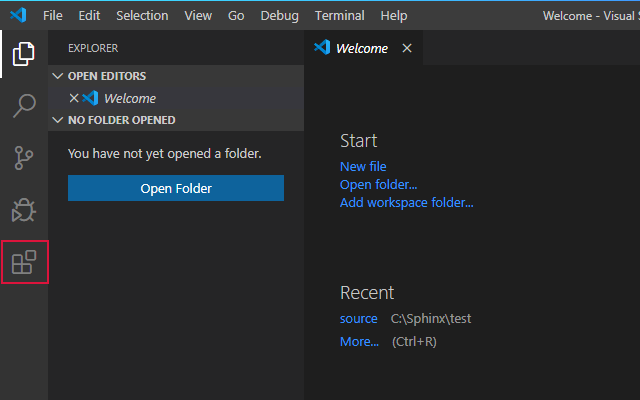
Task: Open the Extensions view icon
Action: click(24, 262)
